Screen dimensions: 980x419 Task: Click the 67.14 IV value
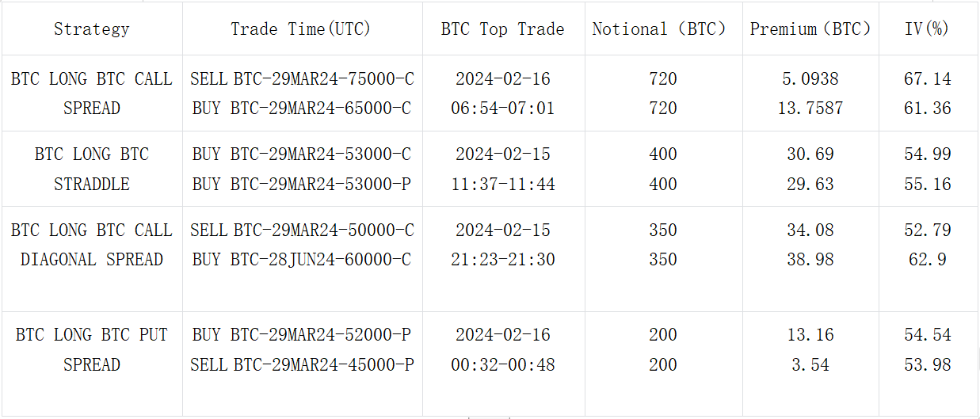point(928,79)
